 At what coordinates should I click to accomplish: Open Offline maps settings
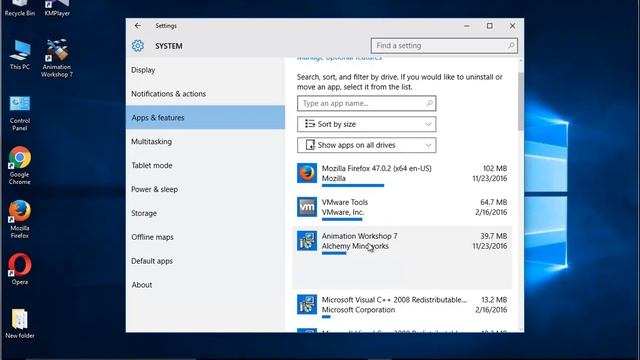coord(205,237)
